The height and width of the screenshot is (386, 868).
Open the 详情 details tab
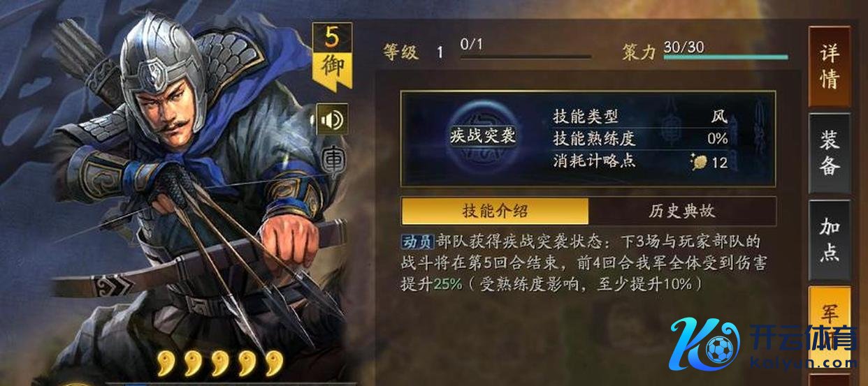(x=829, y=66)
